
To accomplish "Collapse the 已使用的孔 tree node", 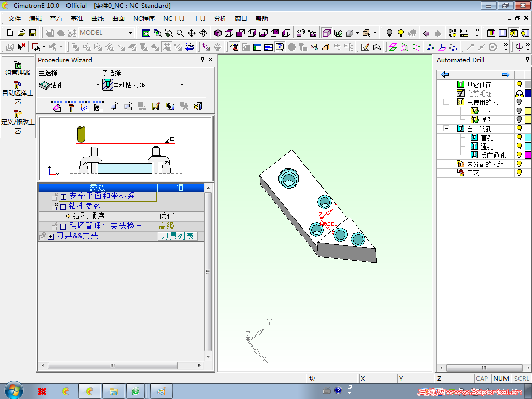I will coord(446,102).
